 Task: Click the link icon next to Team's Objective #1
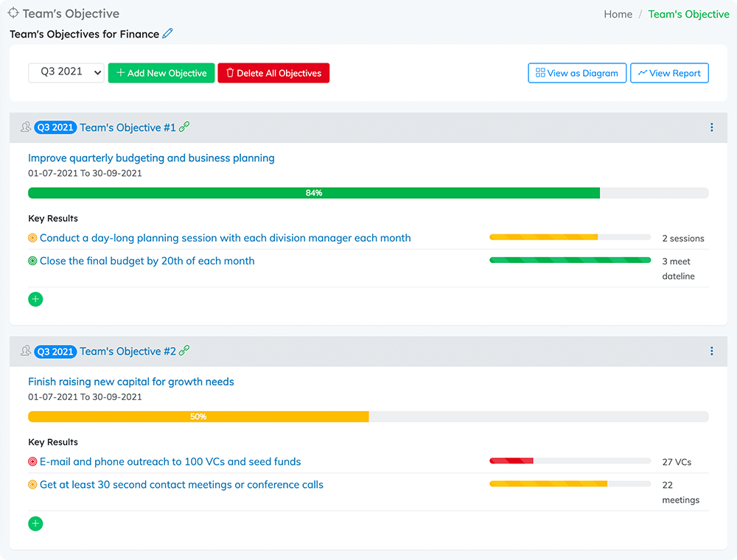coord(184,127)
